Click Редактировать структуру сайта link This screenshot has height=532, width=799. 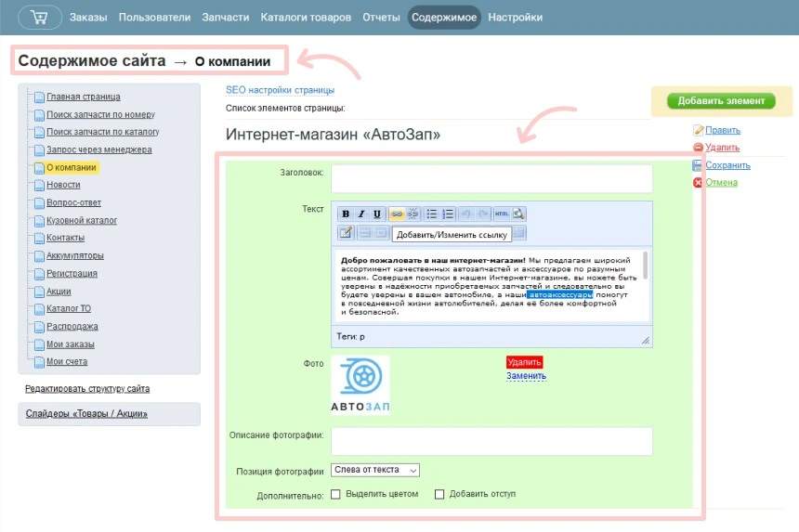tap(87, 389)
